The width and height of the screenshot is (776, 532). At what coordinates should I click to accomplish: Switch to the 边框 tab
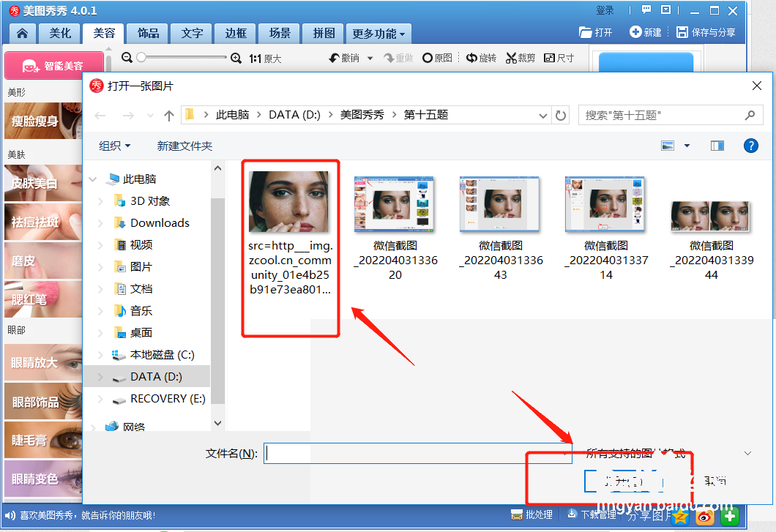pyautogui.click(x=236, y=33)
